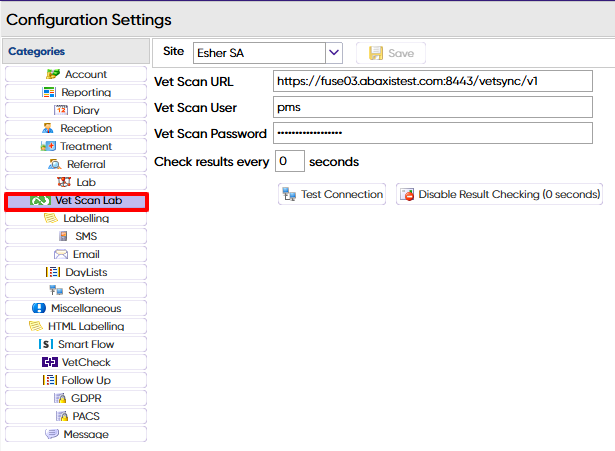
Task: Open the Labelling category
Action: 76,218
